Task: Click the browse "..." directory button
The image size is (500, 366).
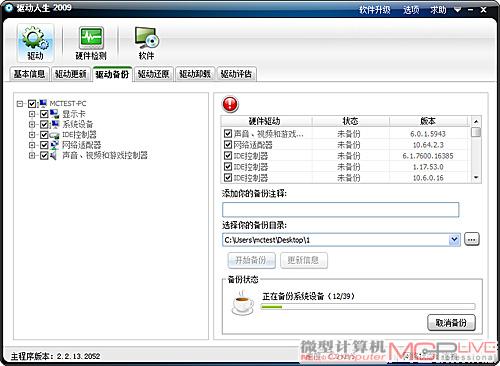Action: pos(471,239)
